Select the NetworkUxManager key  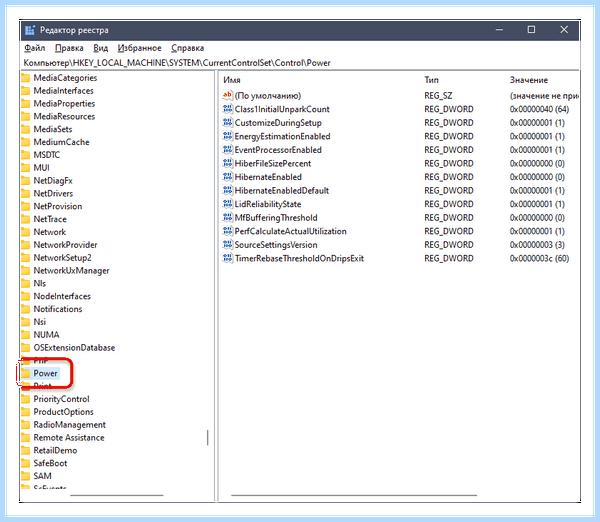(72, 271)
